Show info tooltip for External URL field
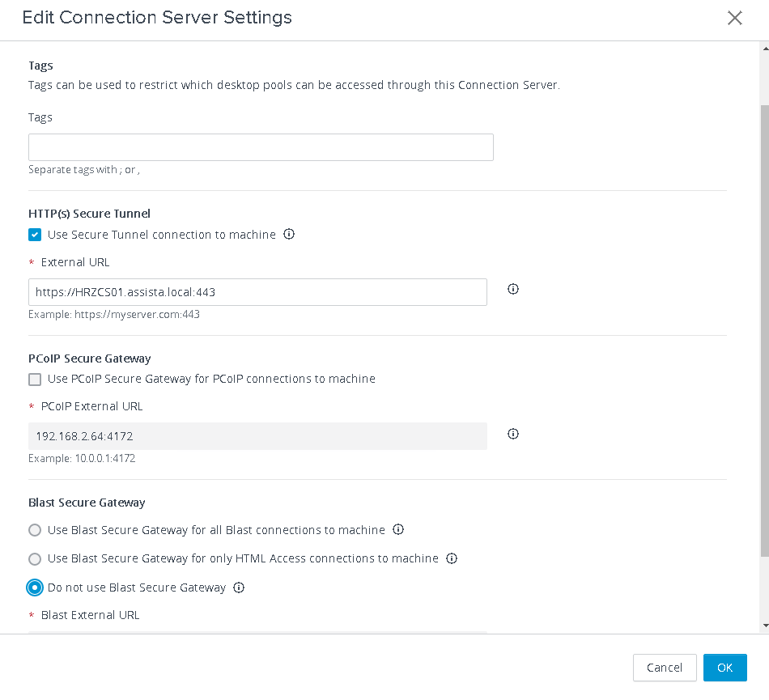The height and width of the screenshot is (700, 769). (513, 289)
